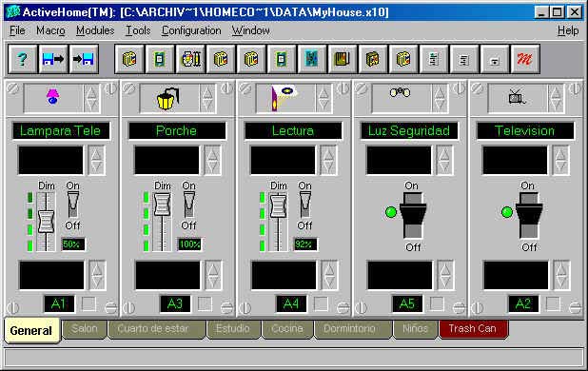Flip the Luz Seguridad On/Off switch

(x=413, y=215)
